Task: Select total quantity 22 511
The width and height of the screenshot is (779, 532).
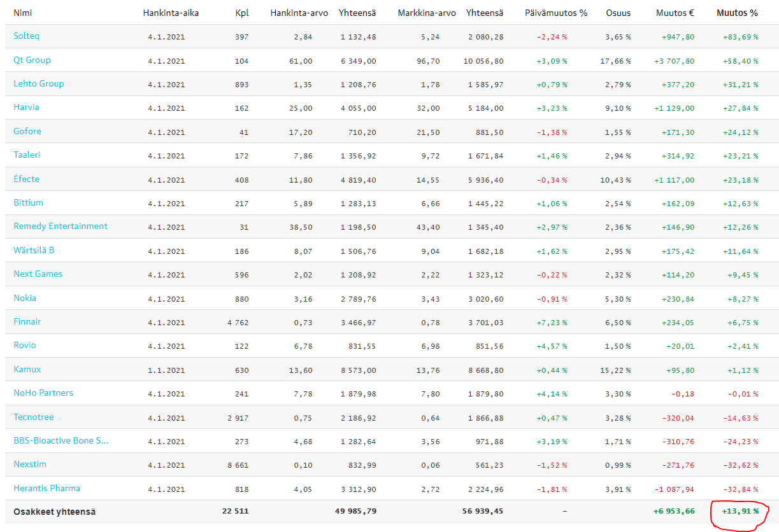Action: (235, 511)
